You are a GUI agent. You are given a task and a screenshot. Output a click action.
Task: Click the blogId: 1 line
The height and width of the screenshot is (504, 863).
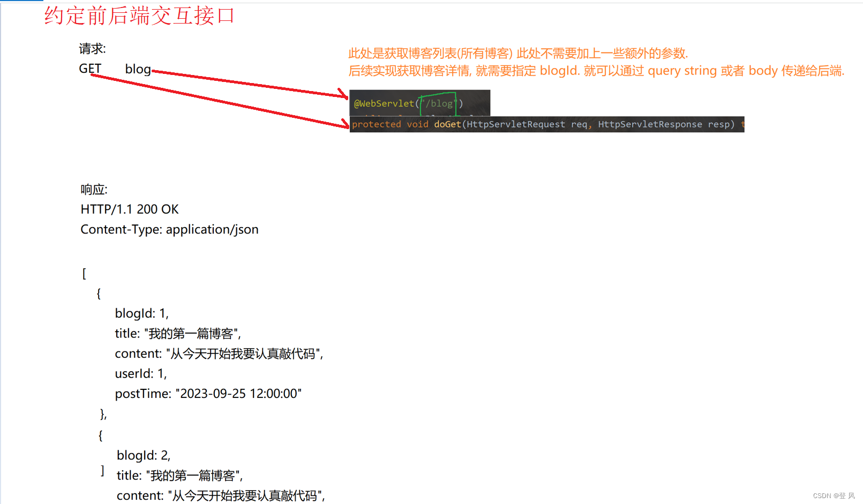tap(142, 313)
